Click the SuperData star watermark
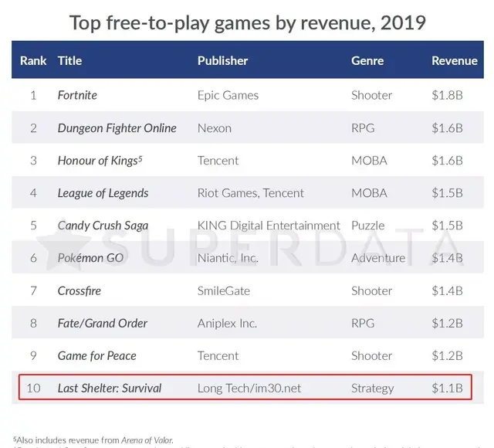Viewport: 494px width, 448px height. [64, 245]
